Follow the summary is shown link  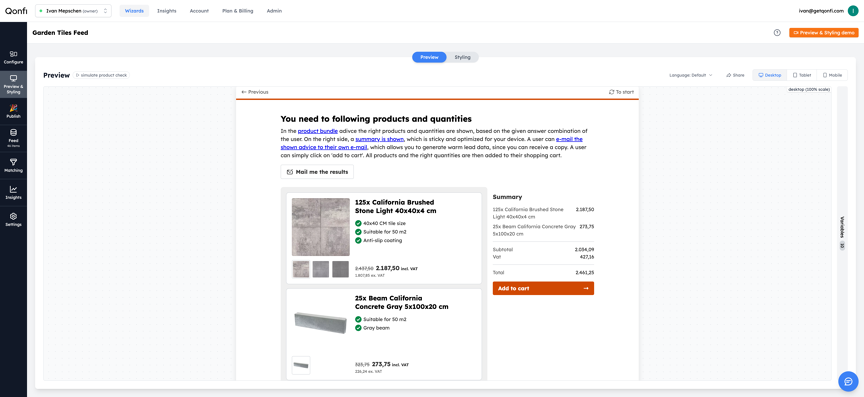pyautogui.click(x=379, y=140)
